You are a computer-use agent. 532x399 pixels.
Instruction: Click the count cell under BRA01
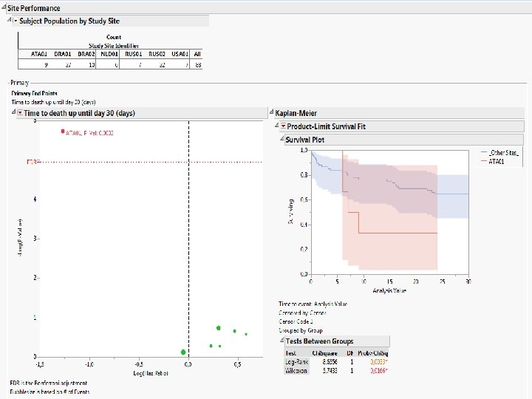pyautogui.click(x=68, y=65)
